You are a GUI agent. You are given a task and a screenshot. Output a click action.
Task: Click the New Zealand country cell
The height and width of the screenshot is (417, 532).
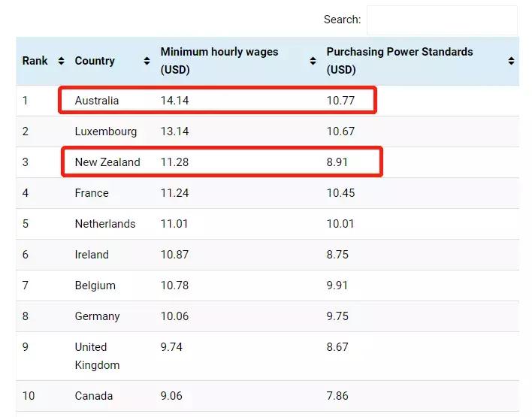point(107,162)
